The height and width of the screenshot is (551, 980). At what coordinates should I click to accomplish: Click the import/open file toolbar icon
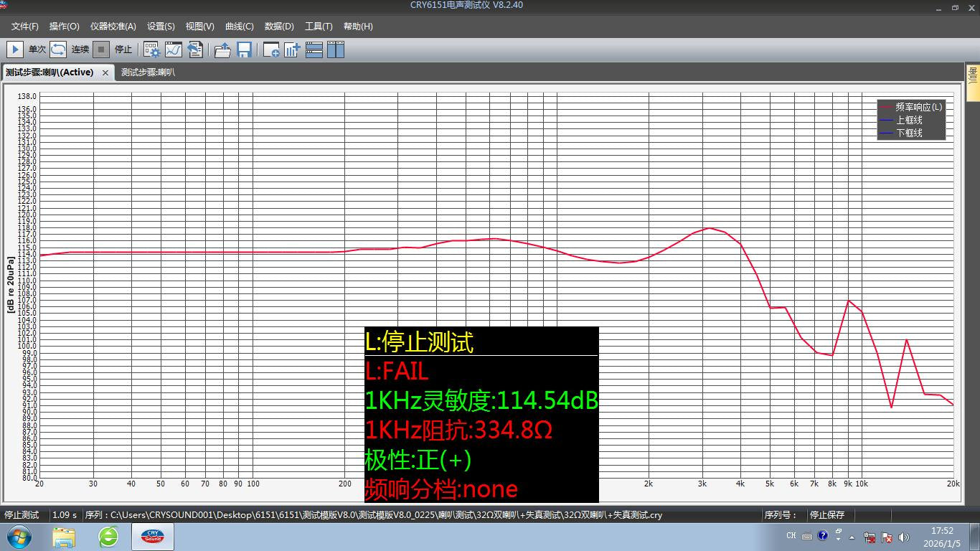223,50
